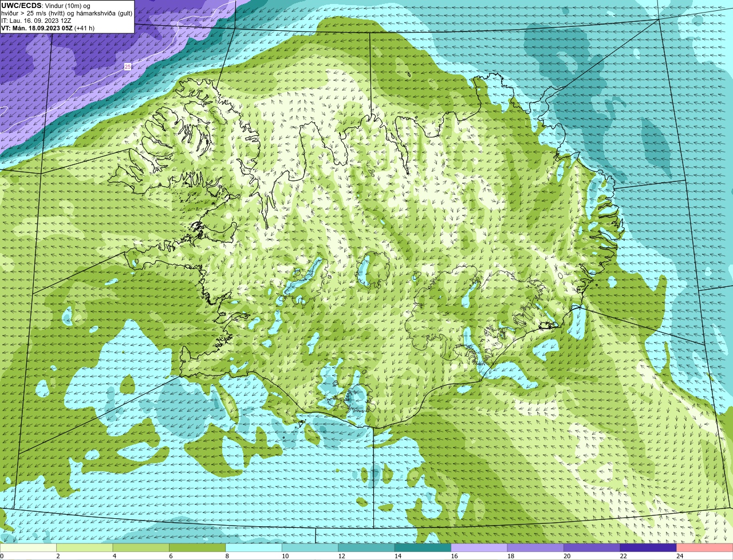733x560 pixels.
Task: Click the 10–12 m/s legend swatch
Action: (310, 548)
